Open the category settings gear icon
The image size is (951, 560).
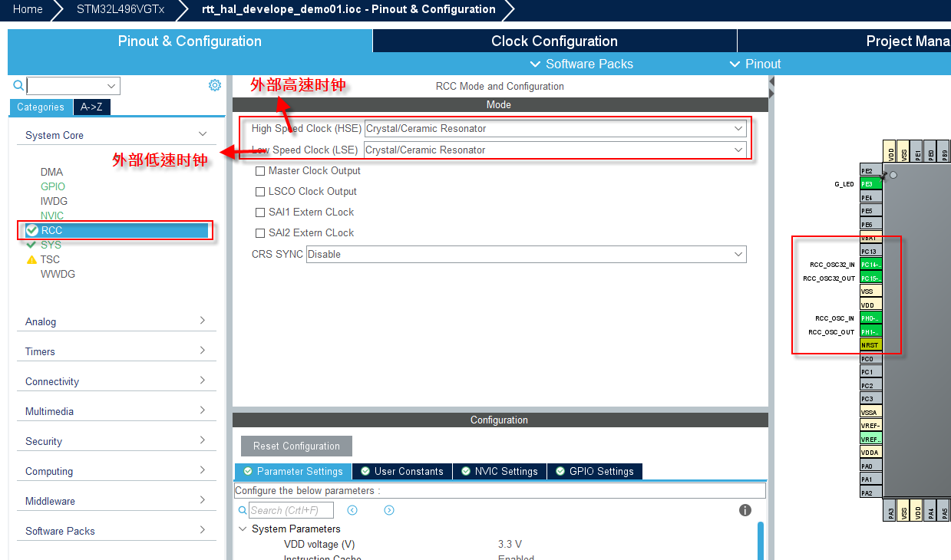point(215,85)
